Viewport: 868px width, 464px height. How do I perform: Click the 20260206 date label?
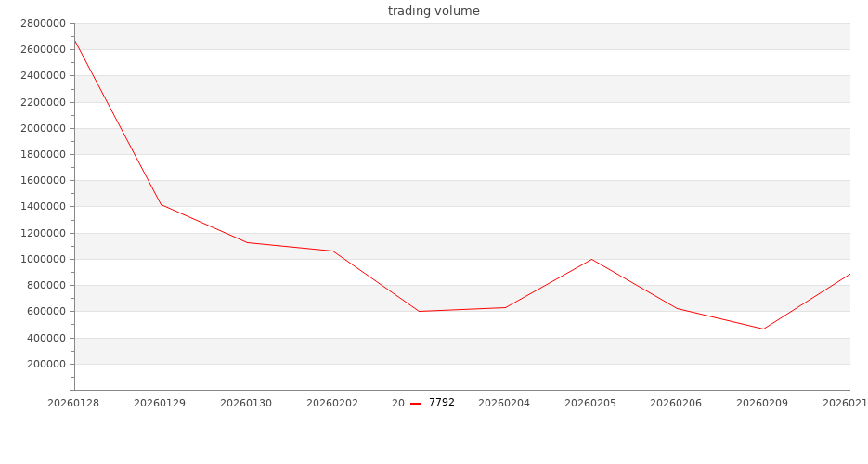point(676,403)
